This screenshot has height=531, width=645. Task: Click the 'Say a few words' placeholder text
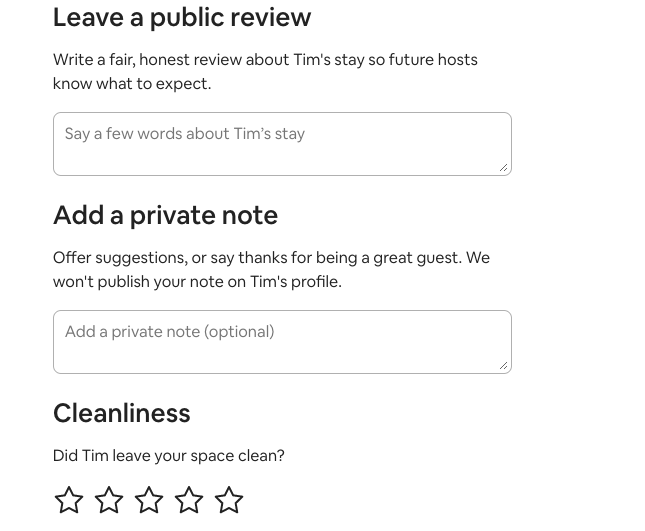185,134
